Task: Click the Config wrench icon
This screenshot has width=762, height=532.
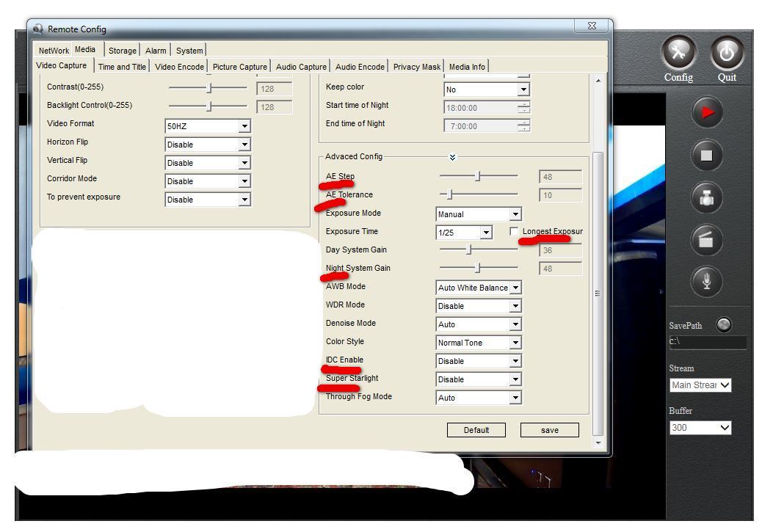Action: click(679, 52)
